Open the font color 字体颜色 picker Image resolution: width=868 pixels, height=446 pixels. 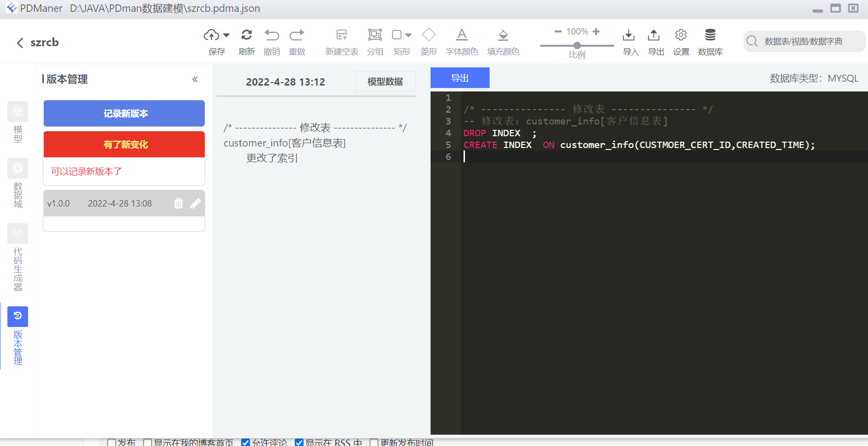point(462,42)
